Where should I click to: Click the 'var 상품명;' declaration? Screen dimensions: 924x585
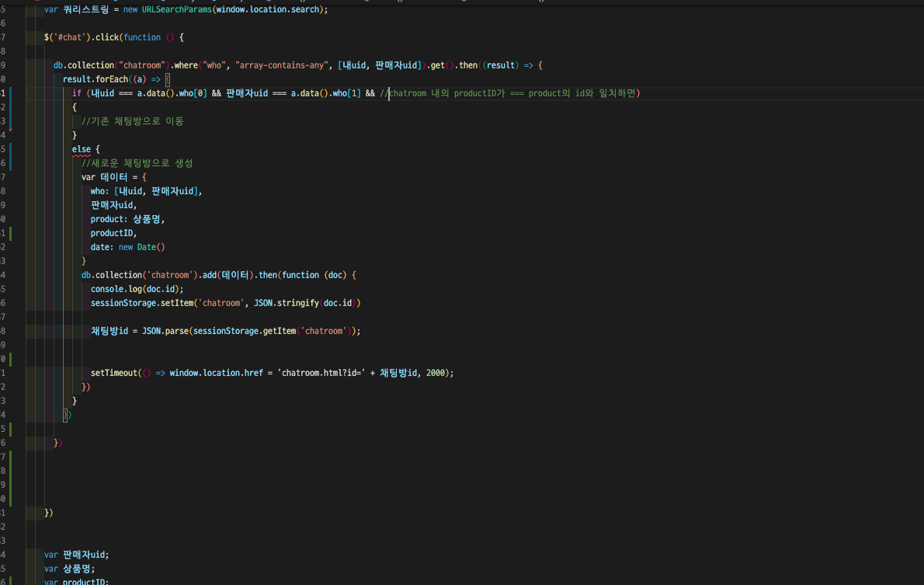pyautogui.click(x=69, y=569)
